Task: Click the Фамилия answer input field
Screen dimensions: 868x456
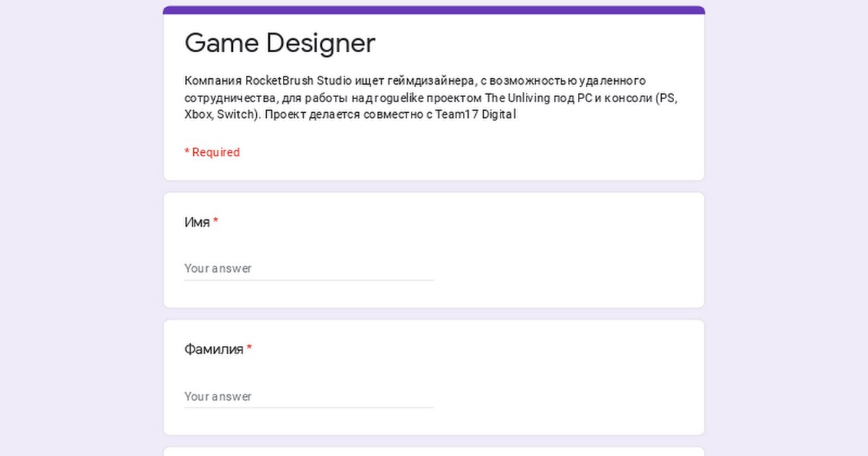Action: 309,397
